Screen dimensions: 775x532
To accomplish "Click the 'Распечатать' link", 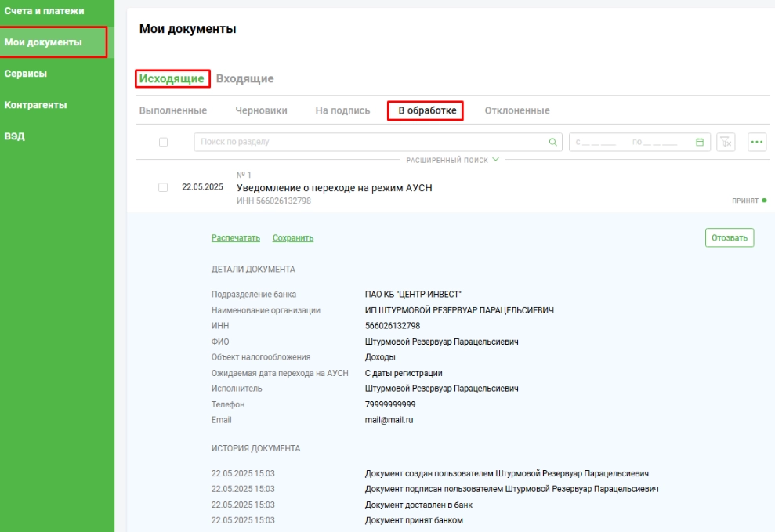I will pos(236,238).
